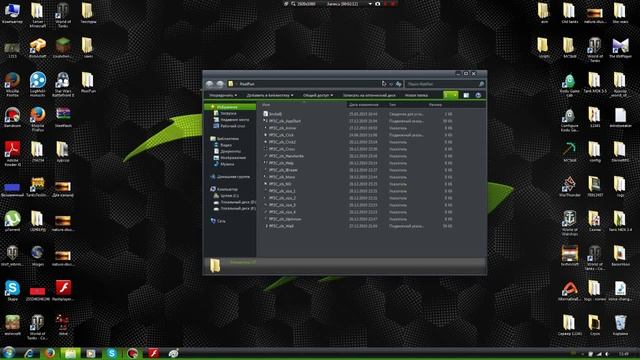Screen dimensions: 640x360
Task: Open the Adobe Reader desktop shortcut
Action: (12, 153)
